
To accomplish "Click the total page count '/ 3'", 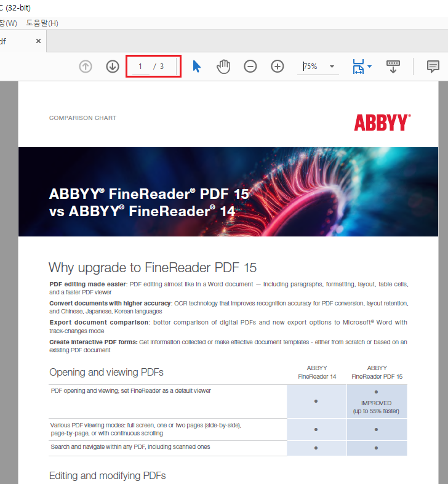I will tap(159, 67).
